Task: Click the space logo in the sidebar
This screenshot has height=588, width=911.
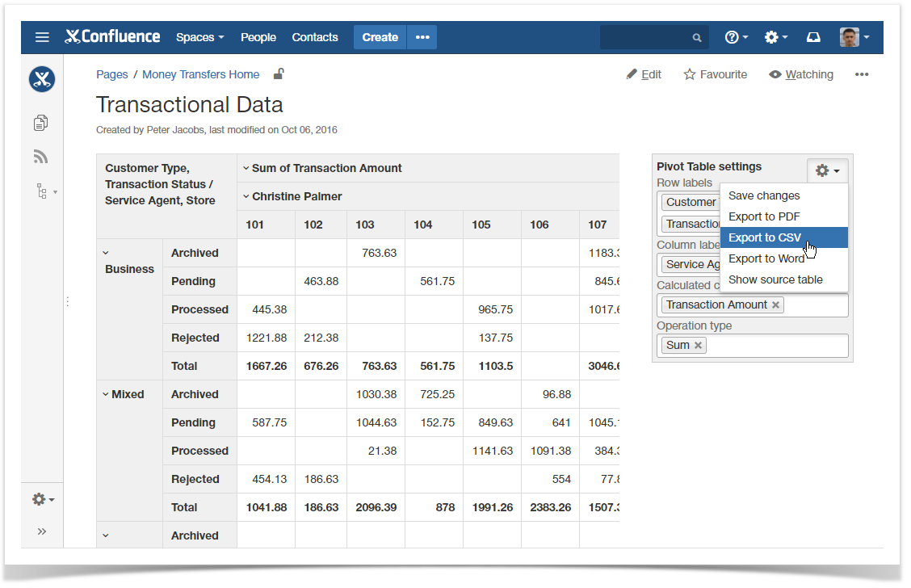Action: 41,79
